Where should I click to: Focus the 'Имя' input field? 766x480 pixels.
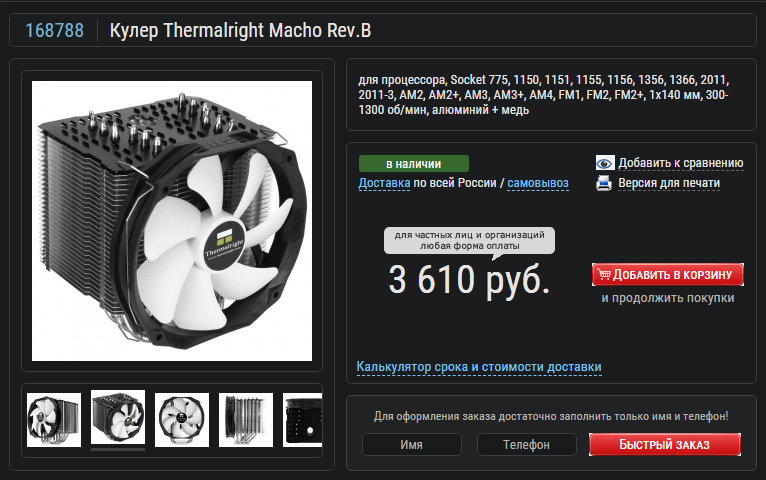coord(411,444)
